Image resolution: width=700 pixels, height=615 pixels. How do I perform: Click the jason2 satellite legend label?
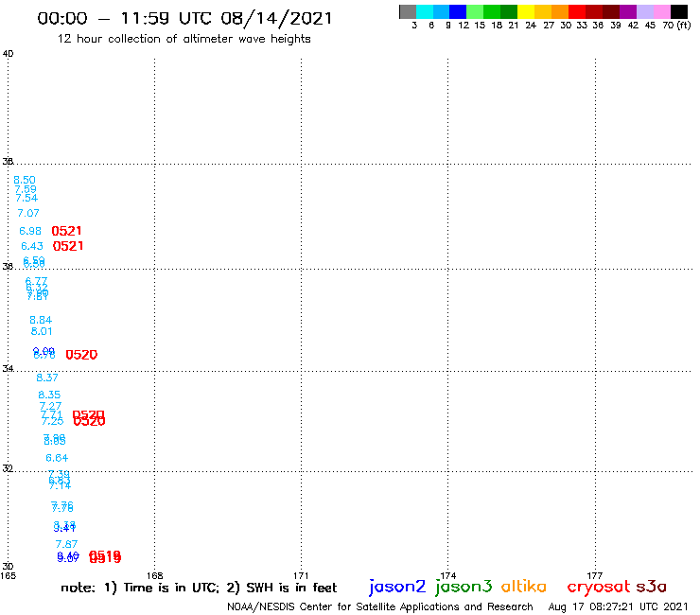point(397,587)
